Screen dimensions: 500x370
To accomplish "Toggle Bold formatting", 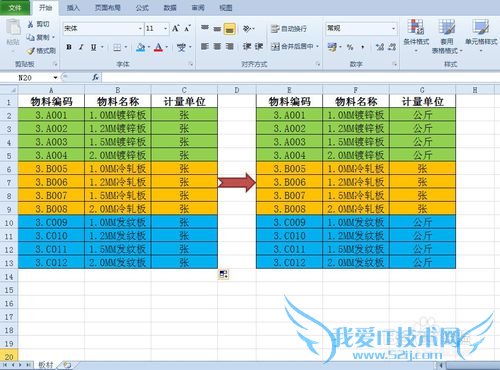I will pos(69,47).
